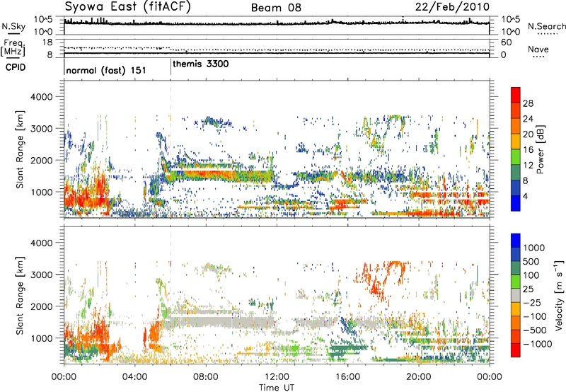Image resolution: width=566 pixels, height=392 pixels.
Task: Click the "3000" tick on power panel axis
Action: pos(41,128)
